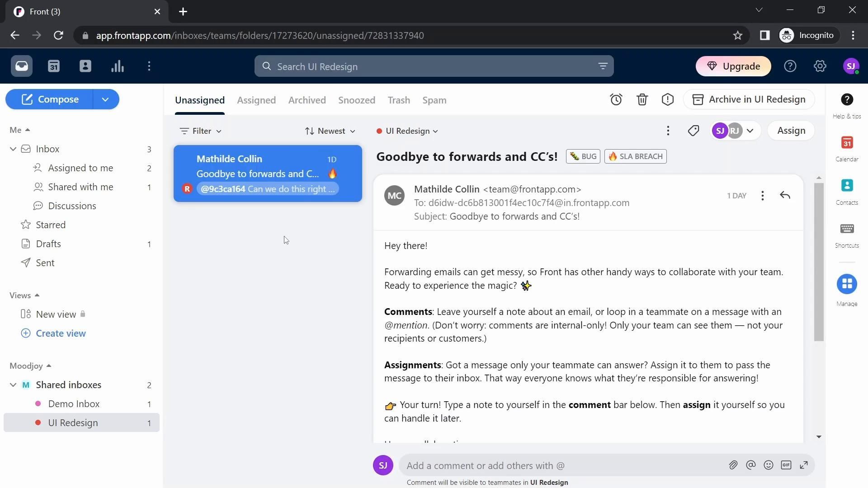Screen dimensions: 868x488
Task: Collapse the Views section header
Action: click(24, 296)
